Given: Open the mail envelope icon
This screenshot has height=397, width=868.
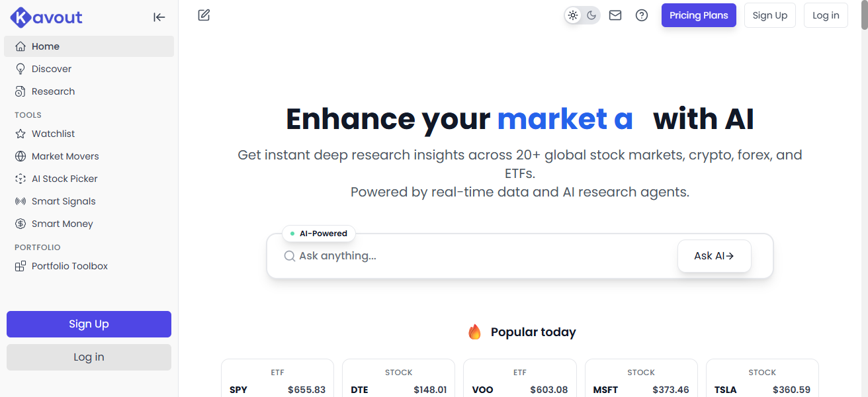Looking at the screenshot, I should pyautogui.click(x=615, y=15).
